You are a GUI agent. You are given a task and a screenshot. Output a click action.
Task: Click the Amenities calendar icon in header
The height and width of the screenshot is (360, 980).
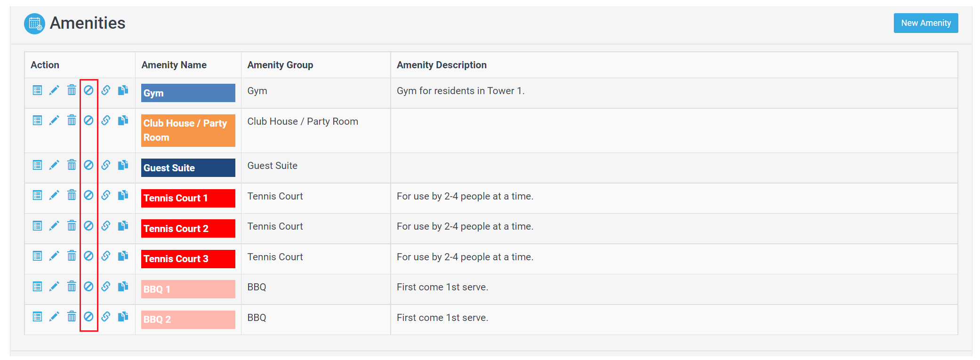34,24
